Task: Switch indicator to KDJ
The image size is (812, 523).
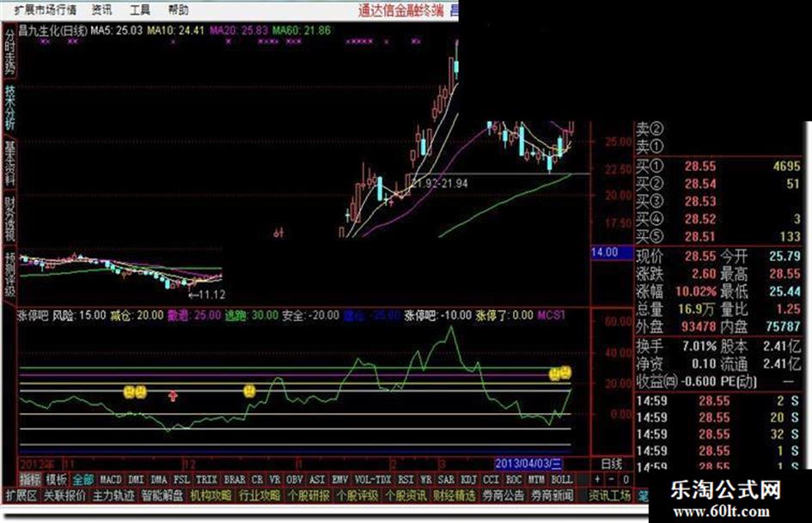Action: 468,479
